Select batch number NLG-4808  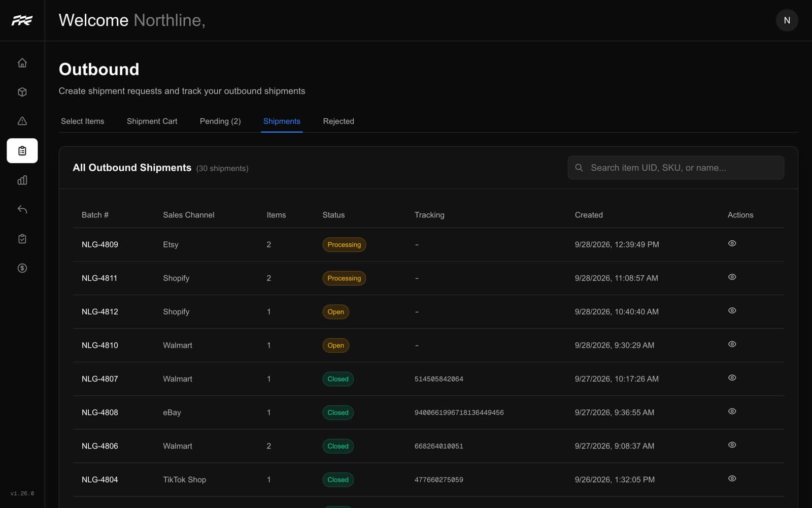pyautogui.click(x=100, y=412)
